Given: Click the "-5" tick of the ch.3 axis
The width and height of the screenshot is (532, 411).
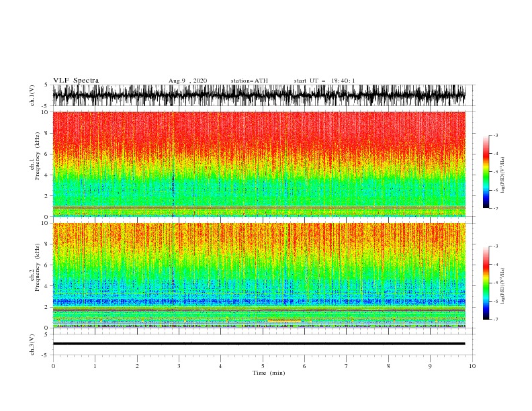Looking at the screenshot, I should [46, 355].
